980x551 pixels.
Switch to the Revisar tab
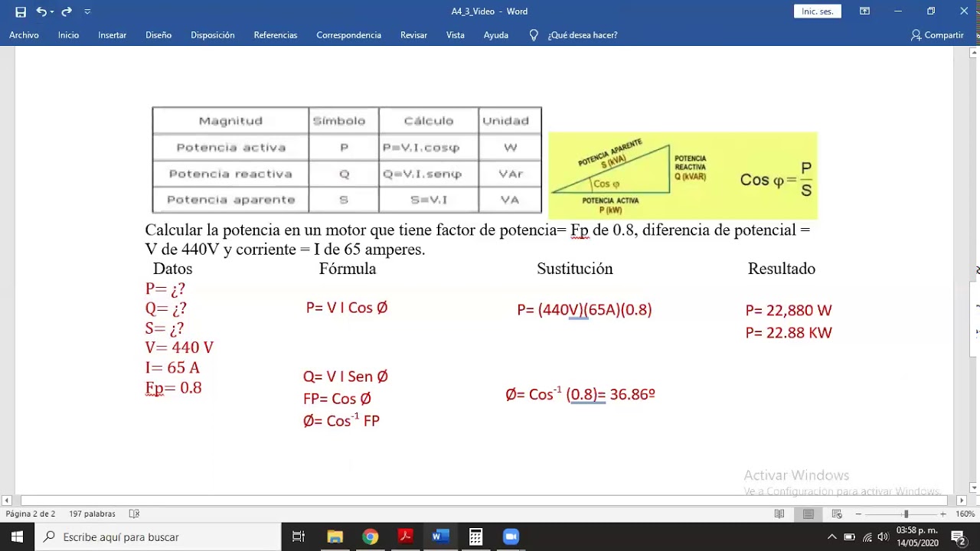point(413,35)
